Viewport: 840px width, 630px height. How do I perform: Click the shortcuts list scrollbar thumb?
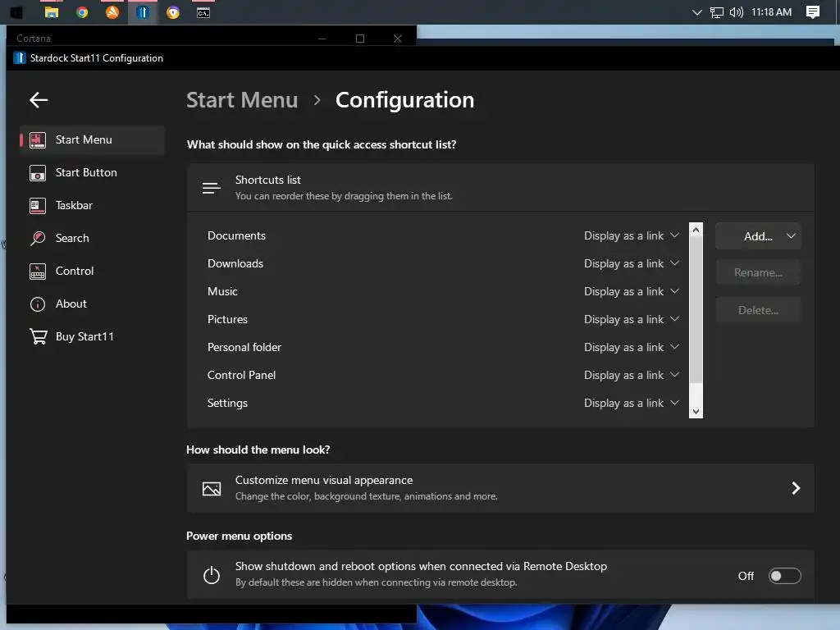pyautogui.click(x=696, y=309)
